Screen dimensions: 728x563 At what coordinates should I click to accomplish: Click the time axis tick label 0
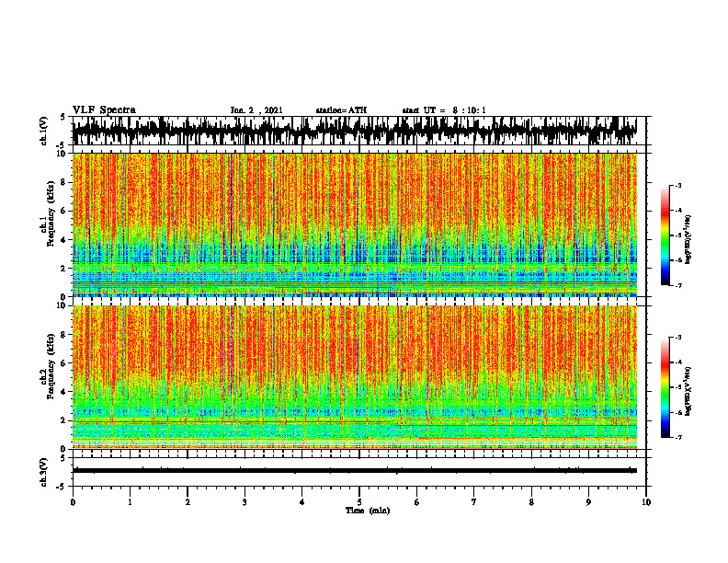73,502
